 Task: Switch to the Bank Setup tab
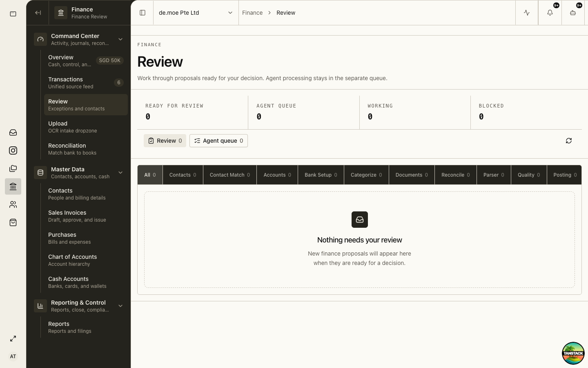click(321, 175)
